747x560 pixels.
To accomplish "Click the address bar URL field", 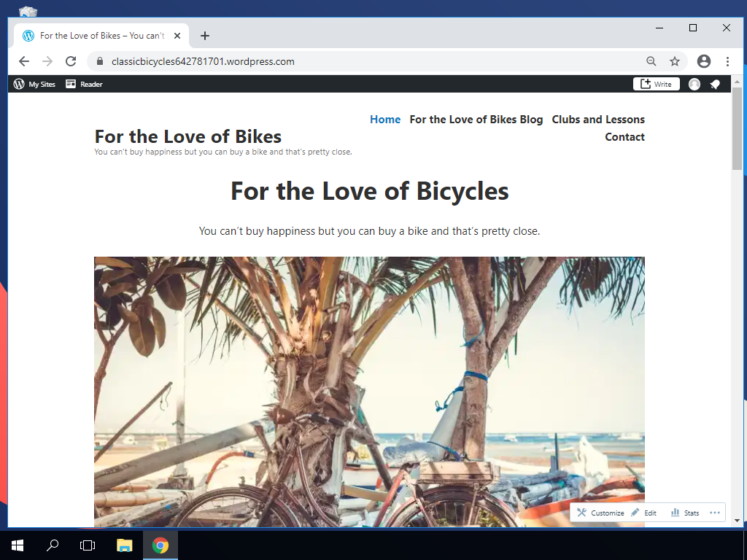I will point(371,61).
